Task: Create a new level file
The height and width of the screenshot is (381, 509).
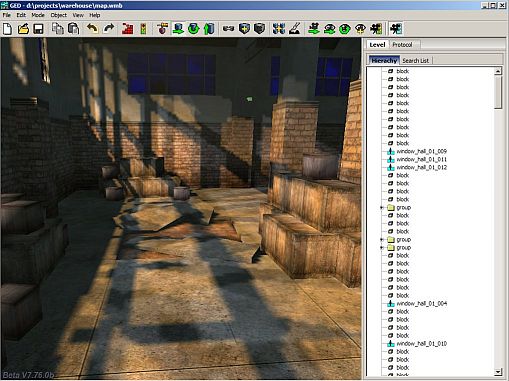Action: (8, 29)
